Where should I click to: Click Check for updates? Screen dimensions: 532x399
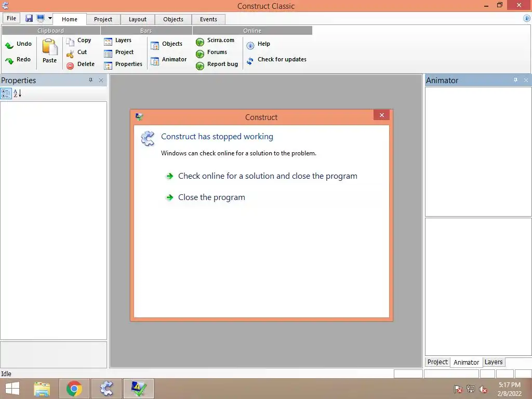(276, 60)
